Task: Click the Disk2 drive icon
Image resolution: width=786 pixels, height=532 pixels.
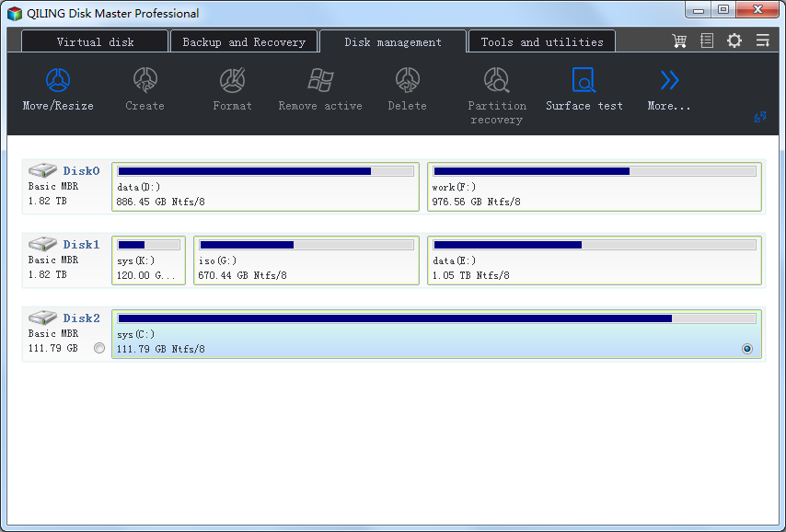Action: coord(42,318)
